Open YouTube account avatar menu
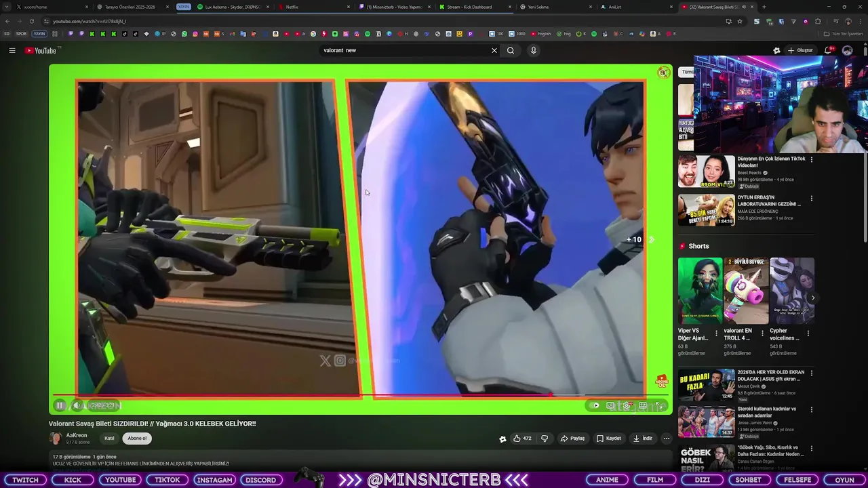 point(847,50)
